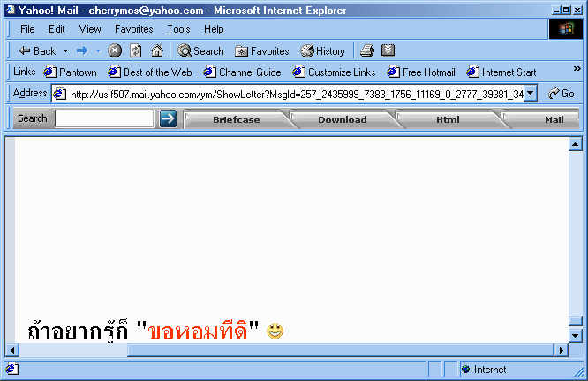This screenshot has width=588, height=381.
Task: Click the Links toolbar label
Action: tap(25, 72)
